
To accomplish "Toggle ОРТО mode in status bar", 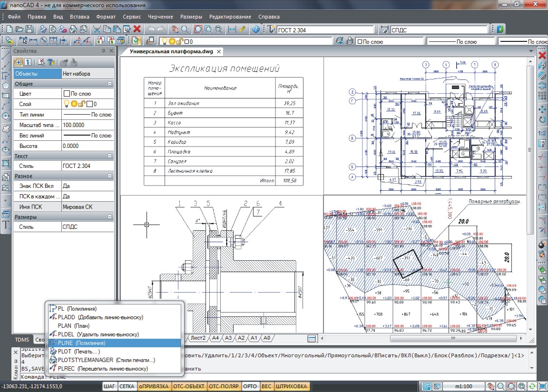I will pos(250,386).
